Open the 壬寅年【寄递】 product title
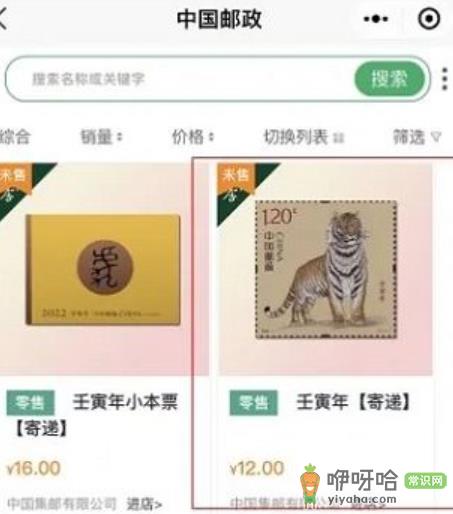The height and width of the screenshot is (514, 453). [353, 402]
